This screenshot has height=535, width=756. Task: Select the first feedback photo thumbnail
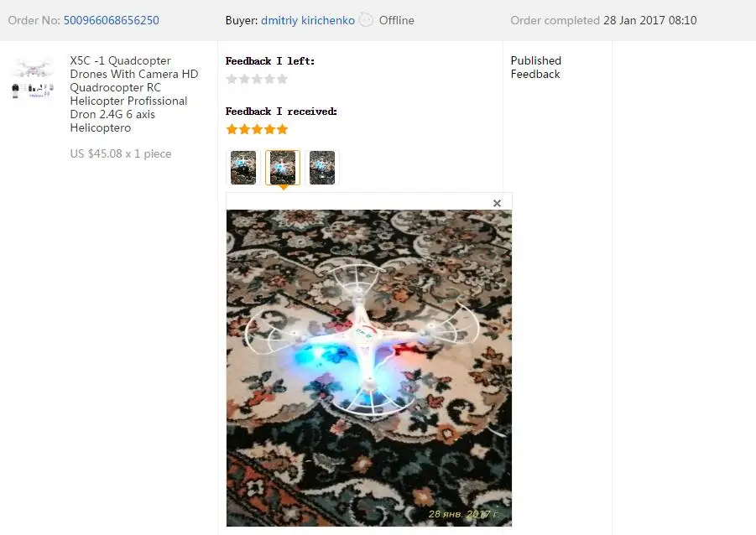tap(243, 168)
